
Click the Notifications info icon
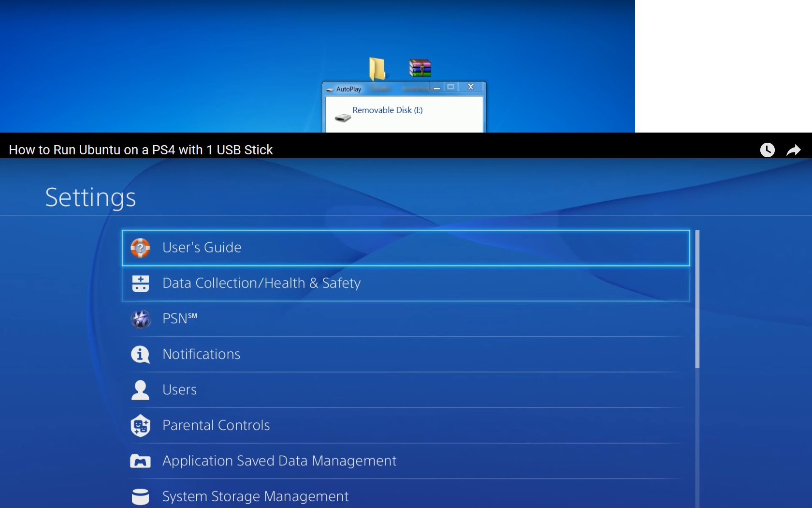(x=140, y=355)
